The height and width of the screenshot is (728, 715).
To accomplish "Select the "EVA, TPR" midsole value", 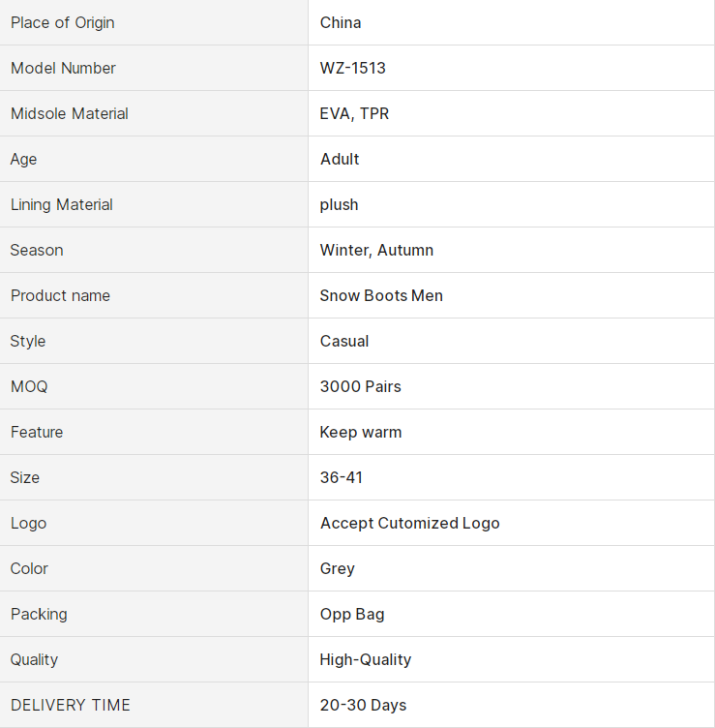I will pos(354,113).
